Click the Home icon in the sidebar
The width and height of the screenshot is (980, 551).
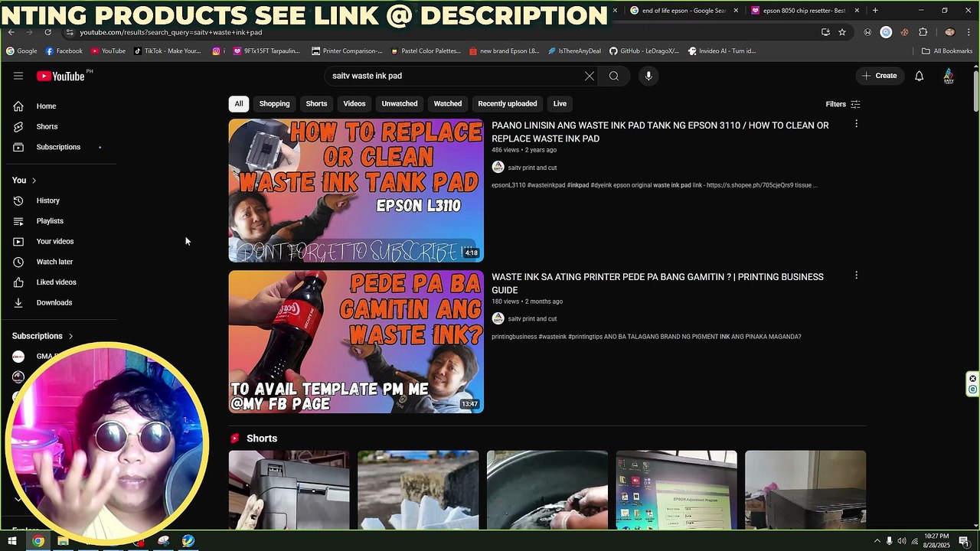click(x=18, y=106)
